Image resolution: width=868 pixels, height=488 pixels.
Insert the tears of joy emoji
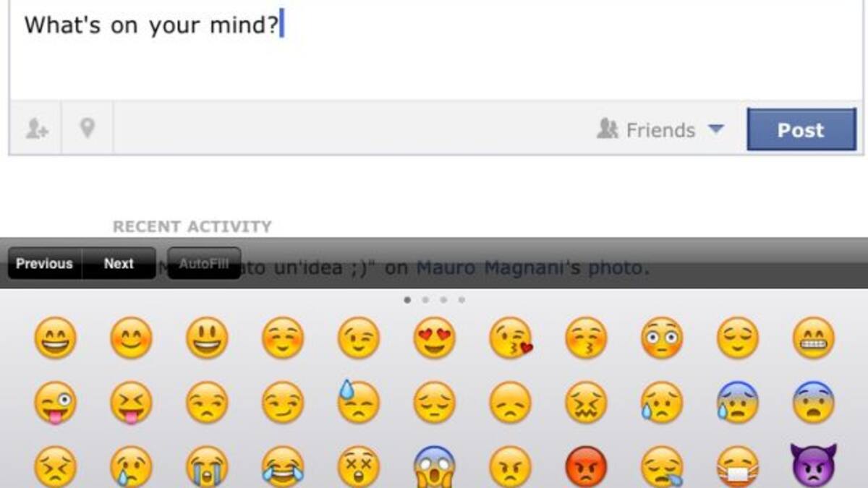(x=283, y=467)
